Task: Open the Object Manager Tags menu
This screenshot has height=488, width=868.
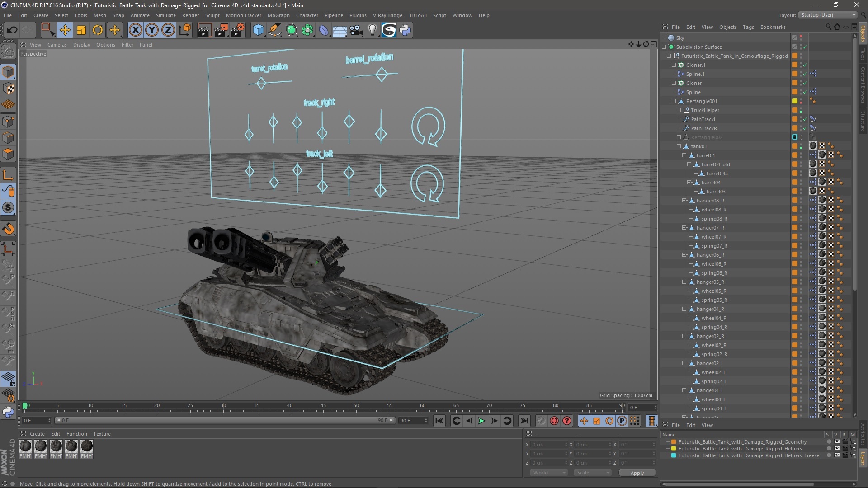Action: (748, 27)
